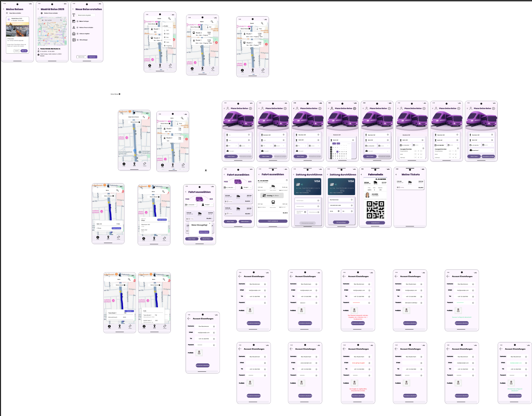Click Speichern on Neue Reise erstellen
Viewport: 532px width, 416px height.
click(92, 57)
